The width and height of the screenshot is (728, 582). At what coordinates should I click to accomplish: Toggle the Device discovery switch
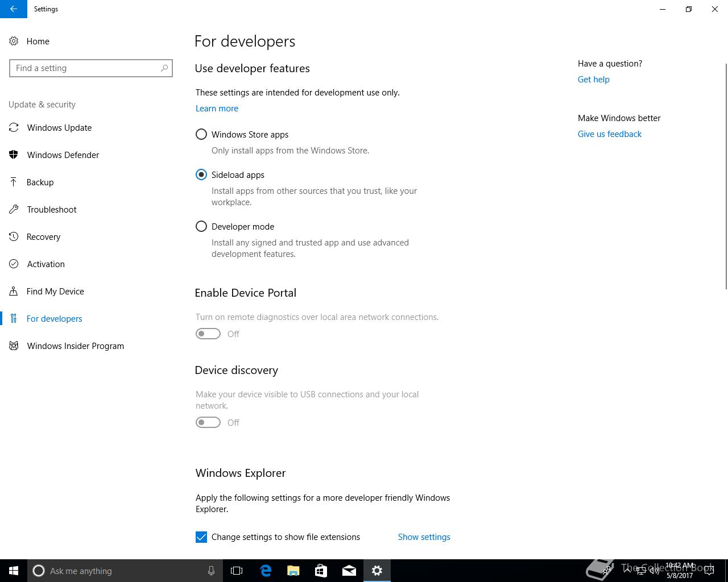pos(208,422)
